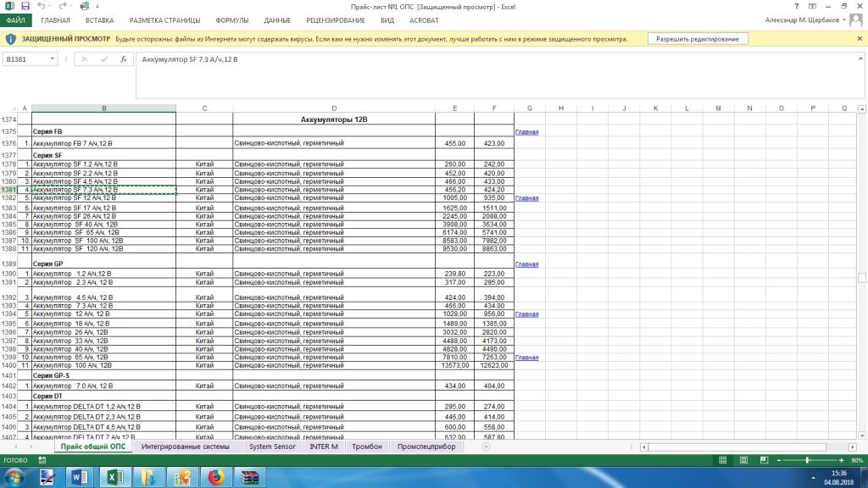The width and height of the screenshot is (868, 488).
Task: Switch to the ГЛАВНАЯ ribbon tab
Action: pyautogui.click(x=55, y=20)
